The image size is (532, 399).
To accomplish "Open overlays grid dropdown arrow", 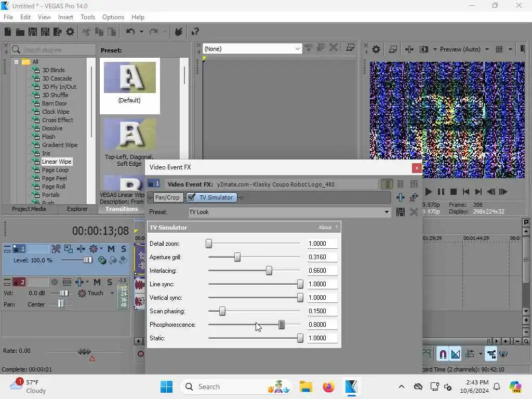I will tap(510, 49).
